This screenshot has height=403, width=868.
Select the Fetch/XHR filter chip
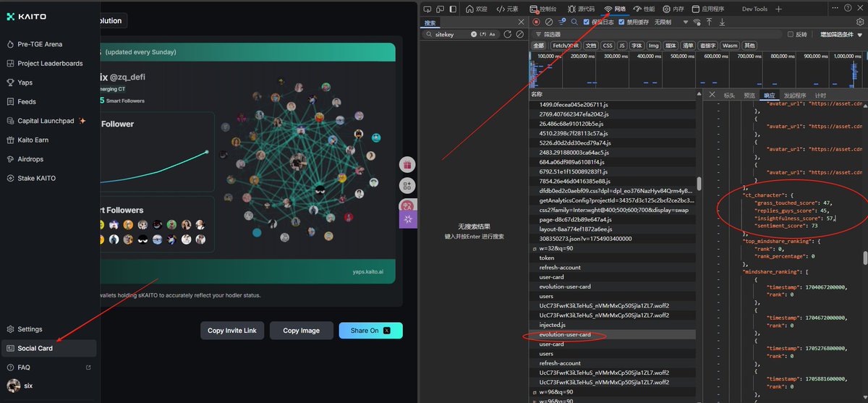point(565,46)
